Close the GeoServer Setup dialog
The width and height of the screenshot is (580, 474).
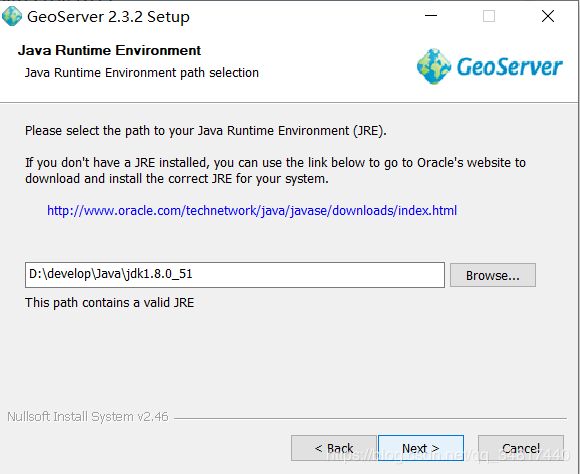click(x=548, y=16)
